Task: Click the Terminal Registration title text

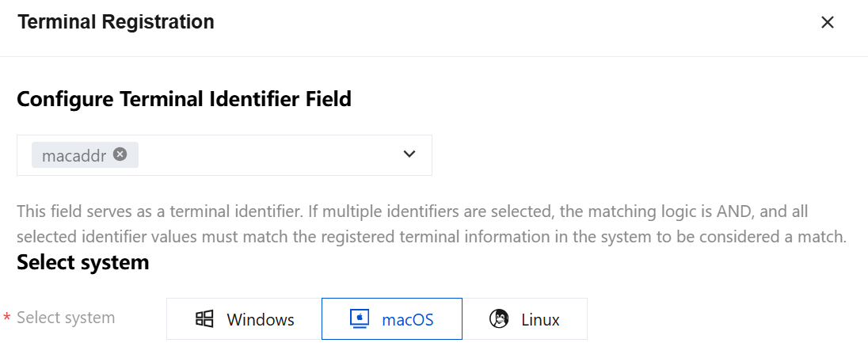Action: pyautogui.click(x=116, y=22)
